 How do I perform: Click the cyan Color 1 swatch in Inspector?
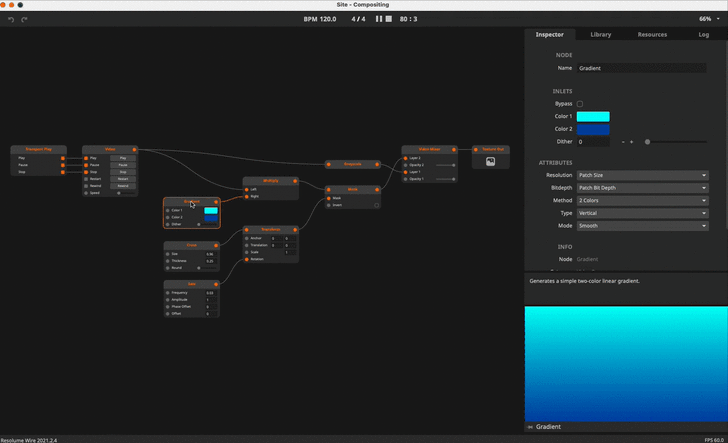[x=593, y=117]
